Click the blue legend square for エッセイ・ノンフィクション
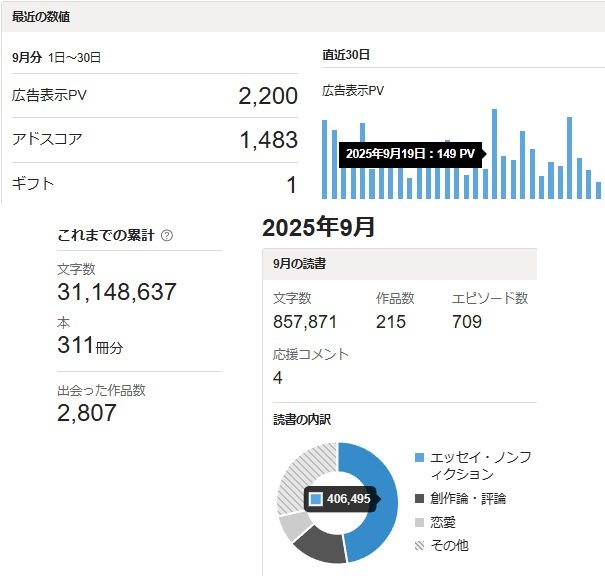This screenshot has width=605, height=578. [x=420, y=458]
